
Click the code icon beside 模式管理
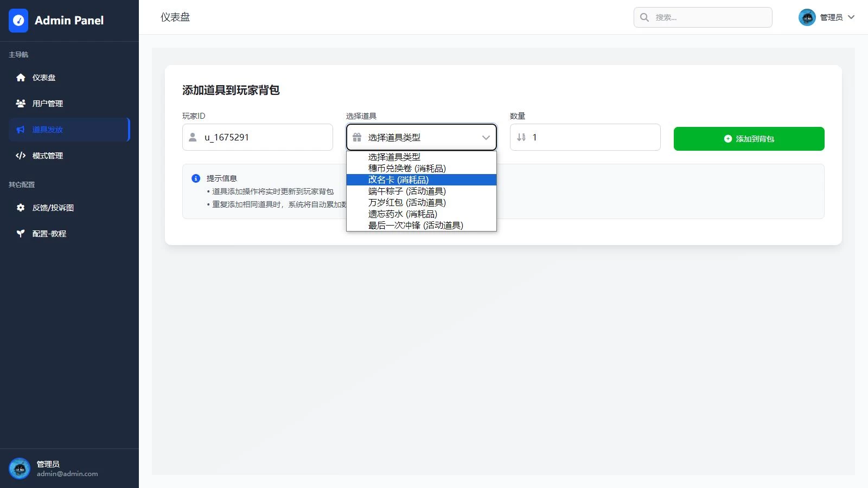[21, 156]
